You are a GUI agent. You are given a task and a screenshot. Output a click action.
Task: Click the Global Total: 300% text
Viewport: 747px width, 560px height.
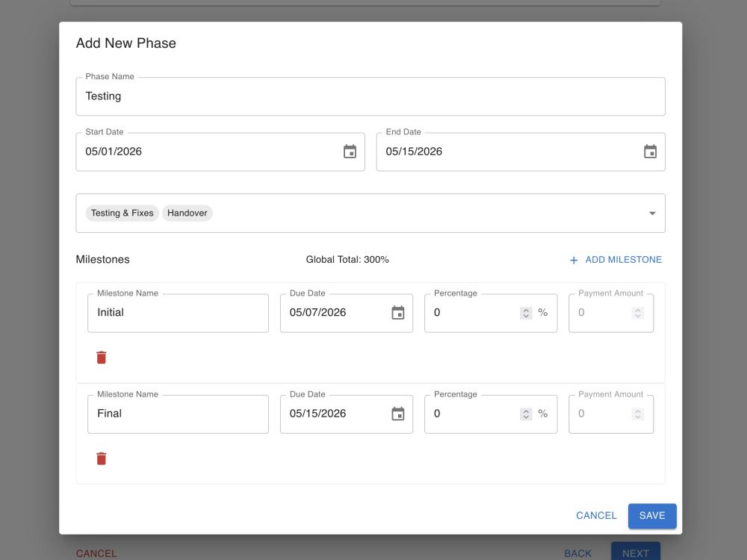point(347,260)
